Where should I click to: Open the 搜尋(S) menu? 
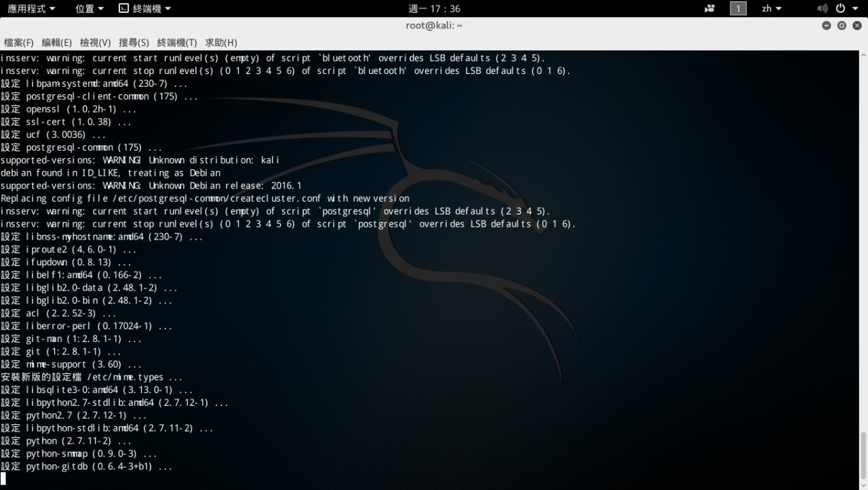134,43
